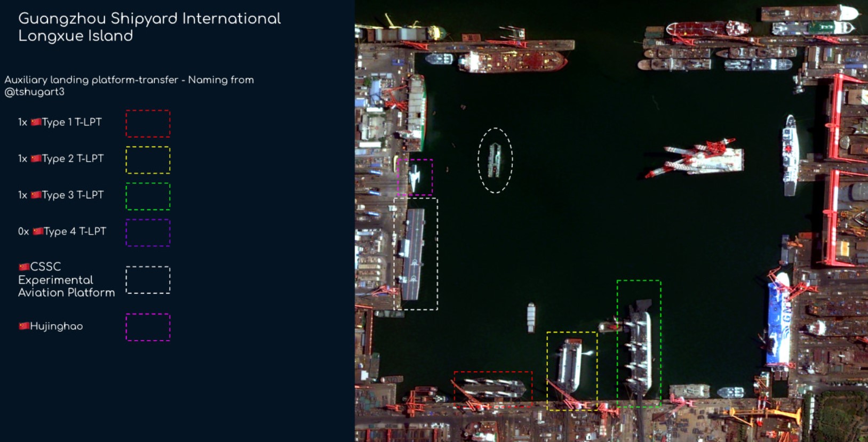Viewport: 868px width, 442px height.
Task: Open the @tshugart3 handle text
Action: [35, 92]
